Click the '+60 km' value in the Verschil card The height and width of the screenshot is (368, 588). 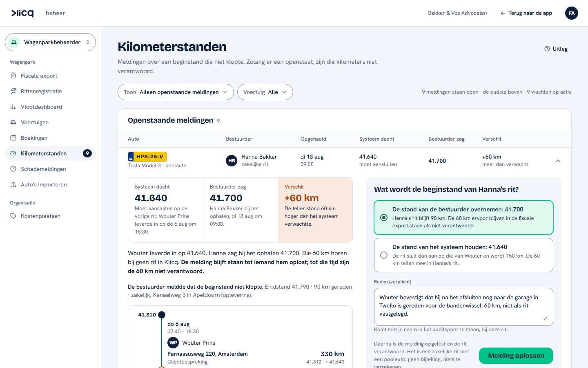point(301,198)
